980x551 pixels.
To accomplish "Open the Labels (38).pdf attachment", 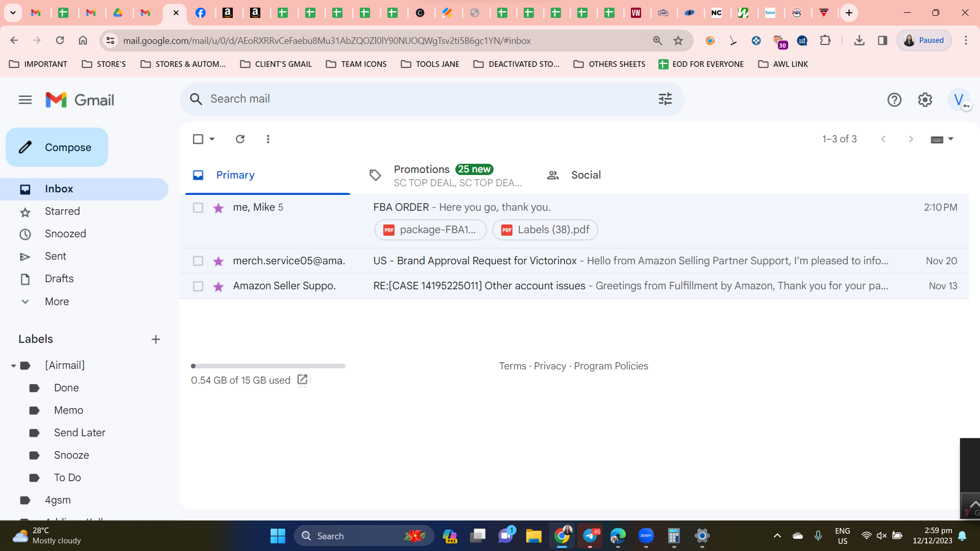I will coord(545,230).
